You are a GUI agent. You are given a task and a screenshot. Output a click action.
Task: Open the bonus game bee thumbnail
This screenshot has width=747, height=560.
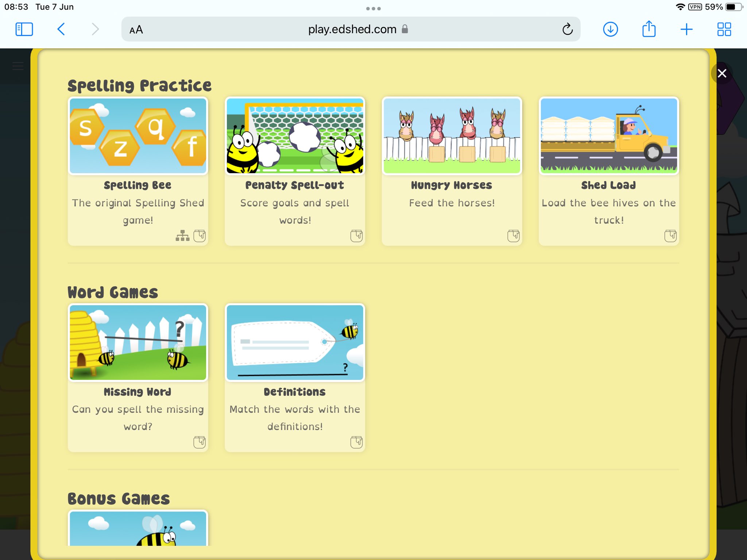pos(138,528)
